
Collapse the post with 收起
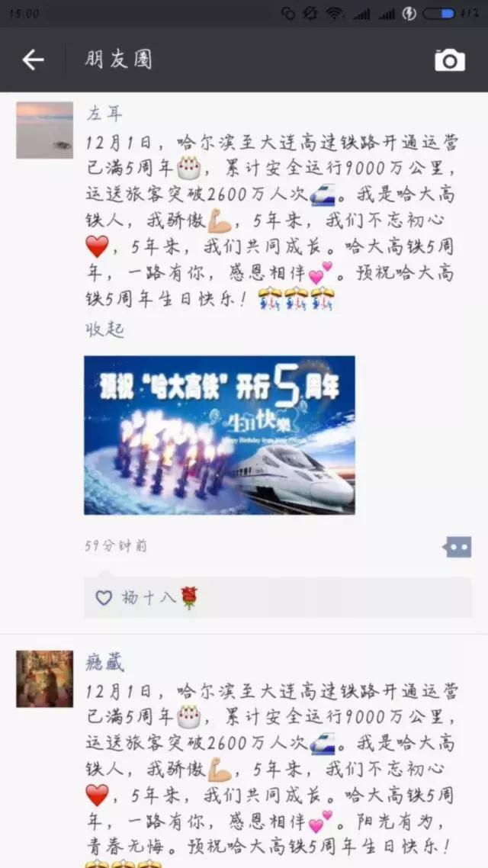(x=104, y=330)
